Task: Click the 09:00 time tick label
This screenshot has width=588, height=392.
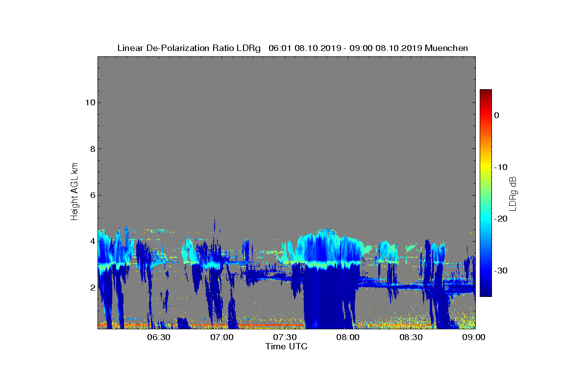Action: click(474, 337)
